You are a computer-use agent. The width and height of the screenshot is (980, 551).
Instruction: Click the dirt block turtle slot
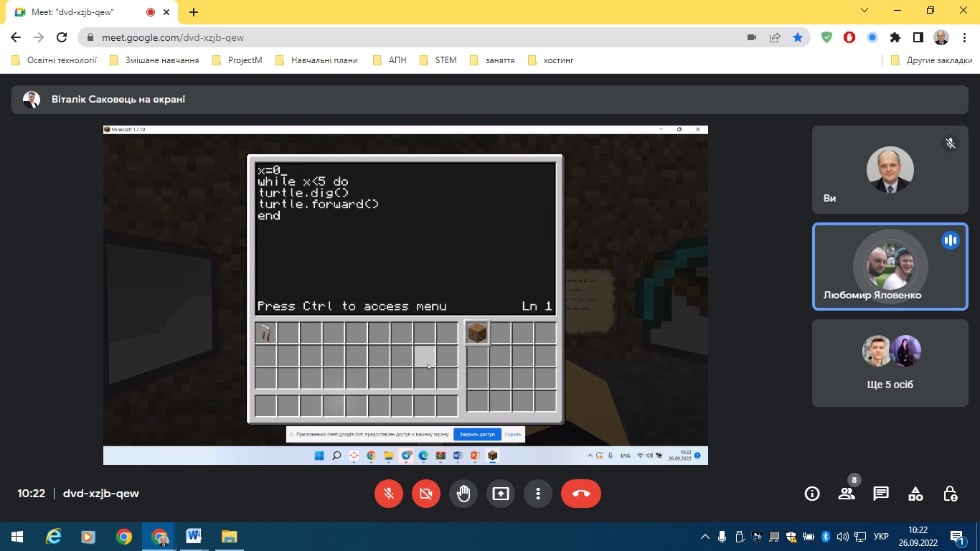coord(477,333)
